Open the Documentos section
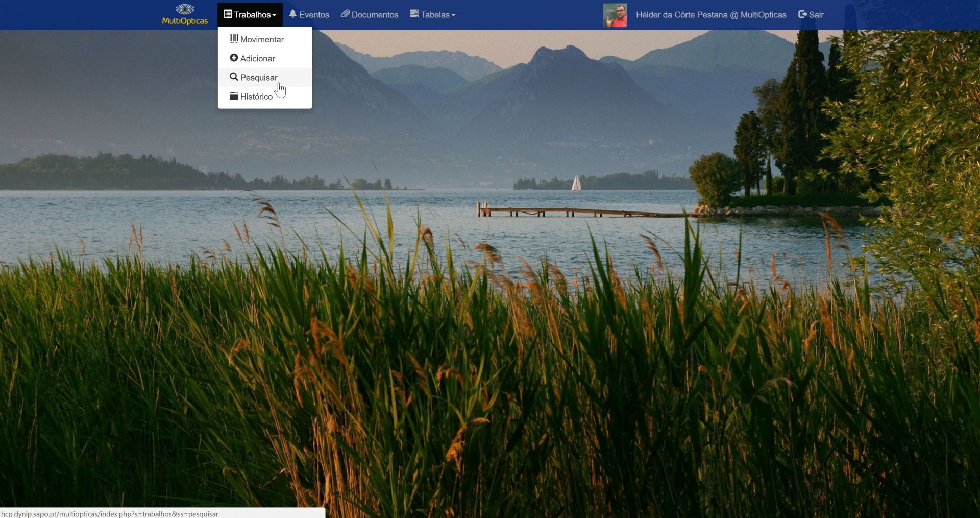980x518 pixels. tap(375, 15)
